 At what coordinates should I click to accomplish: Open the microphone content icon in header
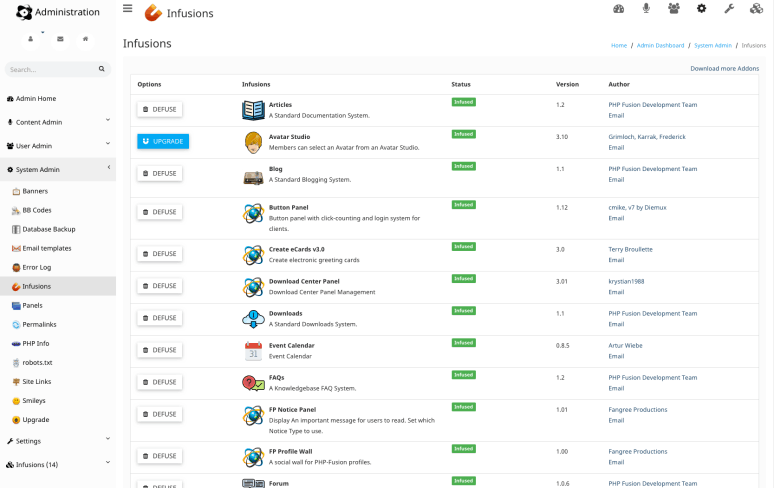646,9
